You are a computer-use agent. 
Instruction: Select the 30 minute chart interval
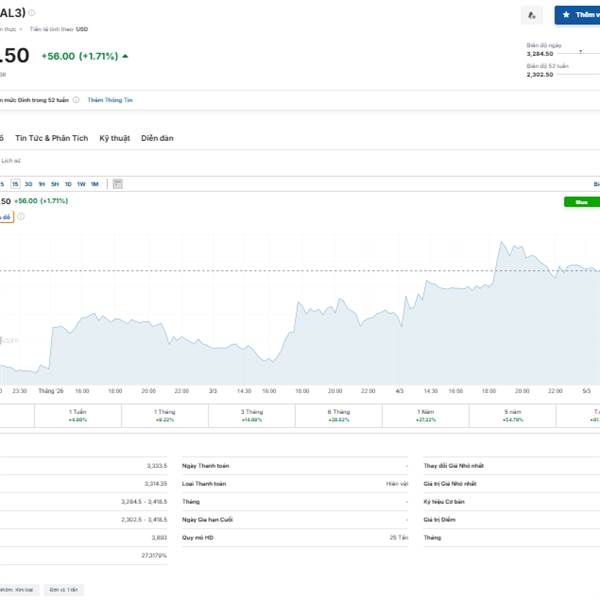pos(29,184)
